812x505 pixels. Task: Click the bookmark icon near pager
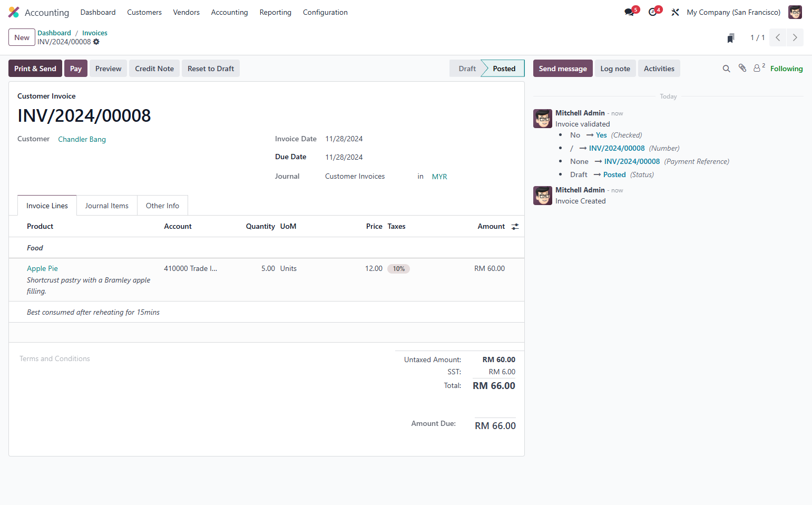(x=731, y=38)
